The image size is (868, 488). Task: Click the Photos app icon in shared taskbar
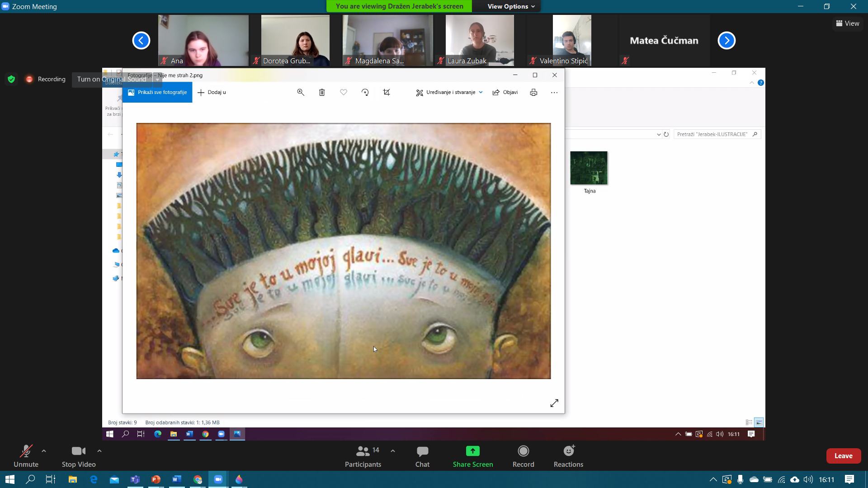pyautogui.click(x=237, y=434)
